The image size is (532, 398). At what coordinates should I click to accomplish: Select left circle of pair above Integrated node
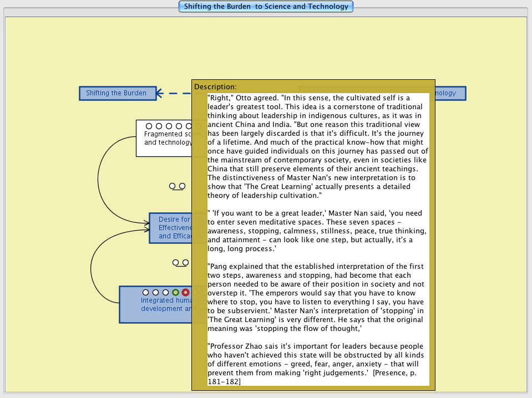pyautogui.click(x=176, y=262)
